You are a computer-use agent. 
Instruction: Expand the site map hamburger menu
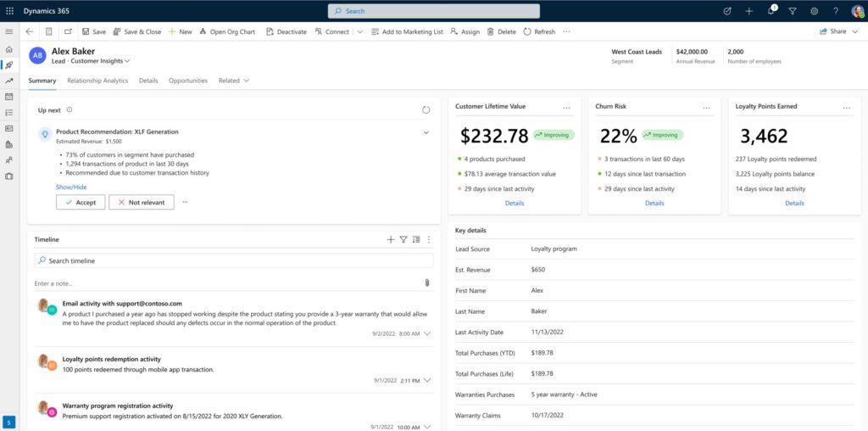pyautogui.click(x=8, y=32)
